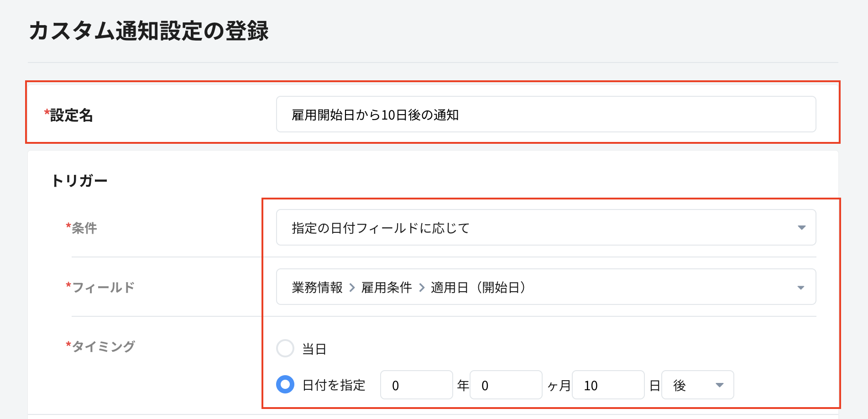Open the 条件 dropdown arrow
Screen dimensions: 868x419
(801, 227)
